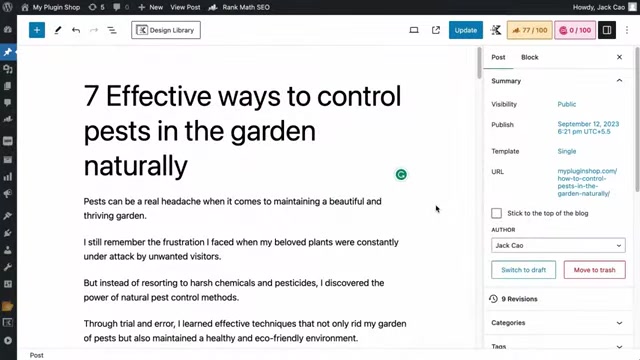
Task: Open Plugins plug icon in sidebar
Action: [8, 233]
